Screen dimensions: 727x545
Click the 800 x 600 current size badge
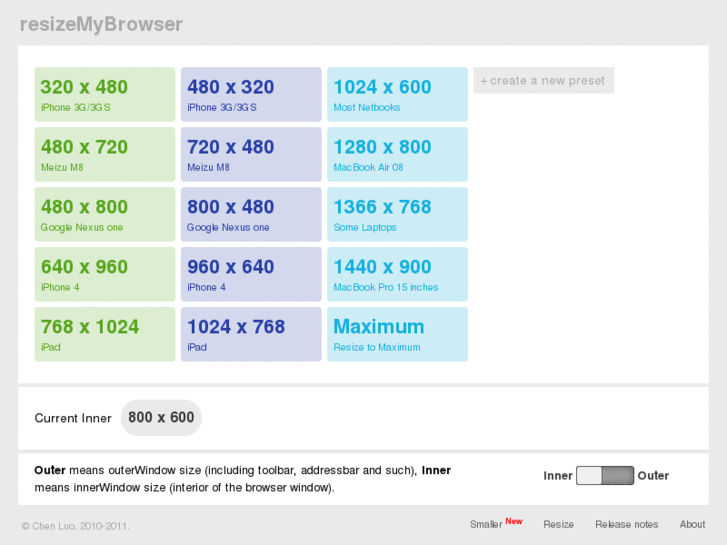(x=161, y=417)
